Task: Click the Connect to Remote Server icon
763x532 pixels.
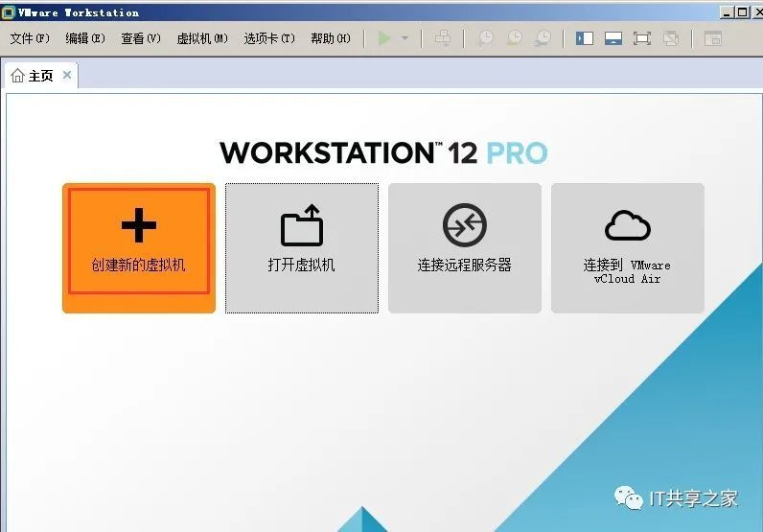Action: tap(464, 226)
